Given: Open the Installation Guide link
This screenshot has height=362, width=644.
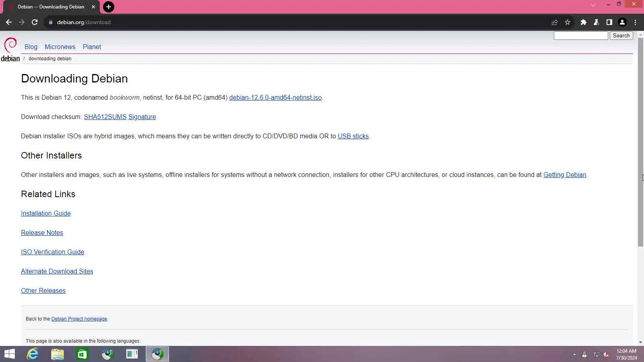Looking at the screenshot, I should [x=46, y=213].
